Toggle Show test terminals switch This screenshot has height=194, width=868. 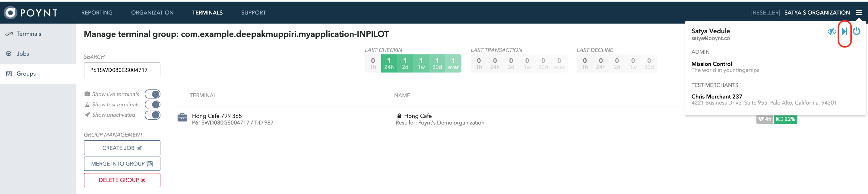[x=153, y=105]
